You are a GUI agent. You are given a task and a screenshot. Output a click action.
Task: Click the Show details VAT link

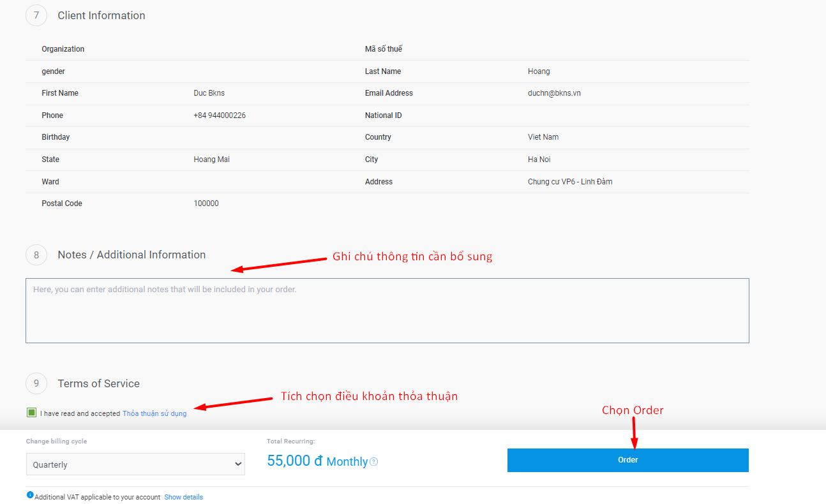183,497
